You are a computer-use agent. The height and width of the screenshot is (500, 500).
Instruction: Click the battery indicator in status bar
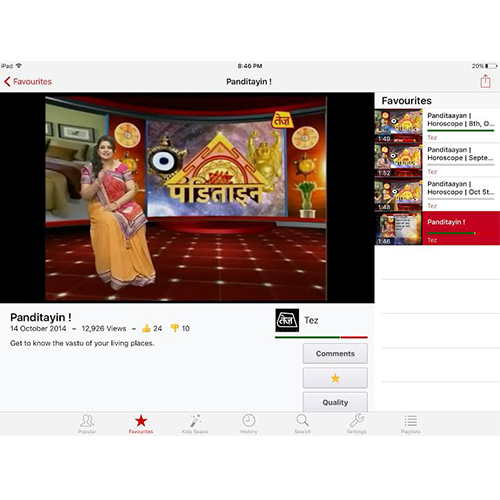tap(491, 66)
